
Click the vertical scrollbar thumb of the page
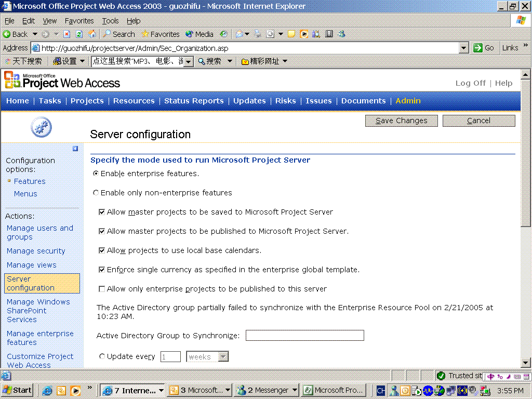pos(526,153)
